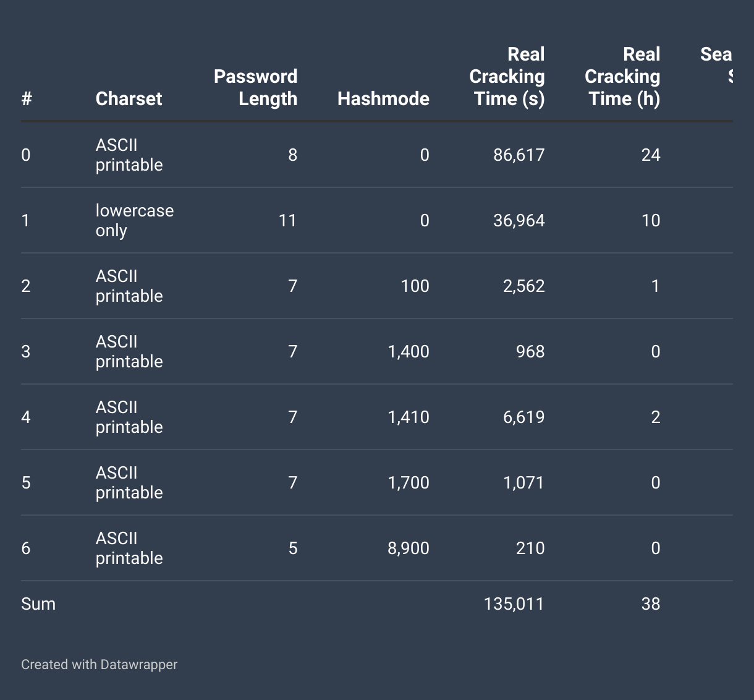Select the hashmode 100 cell
The height and width of the screenshot is (700, 754).
coord(415,286)
